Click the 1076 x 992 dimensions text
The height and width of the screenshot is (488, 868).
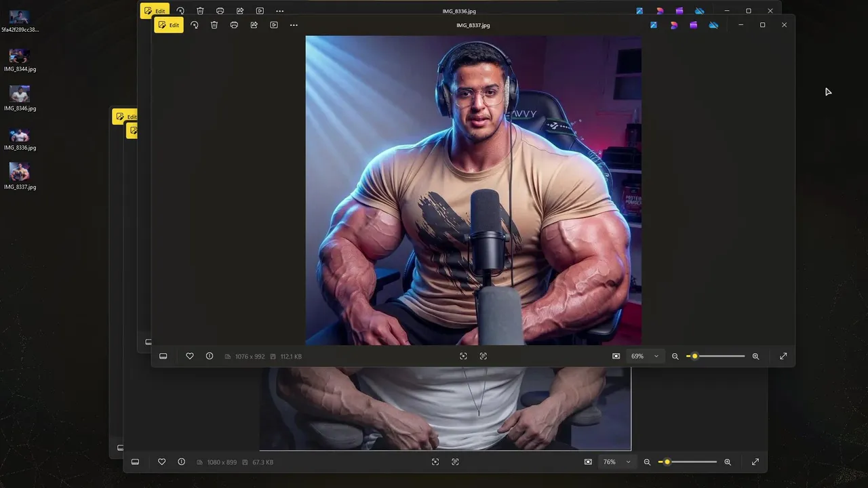pos(250,357)
